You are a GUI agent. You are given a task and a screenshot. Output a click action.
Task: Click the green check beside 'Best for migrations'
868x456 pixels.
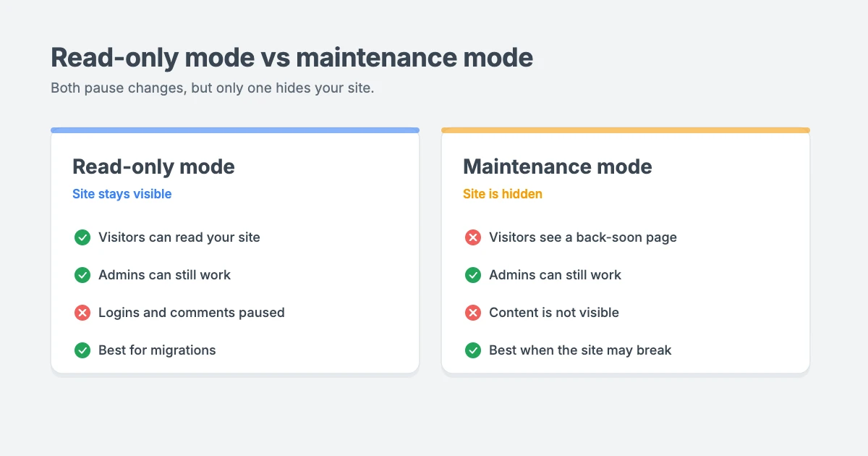82,350
